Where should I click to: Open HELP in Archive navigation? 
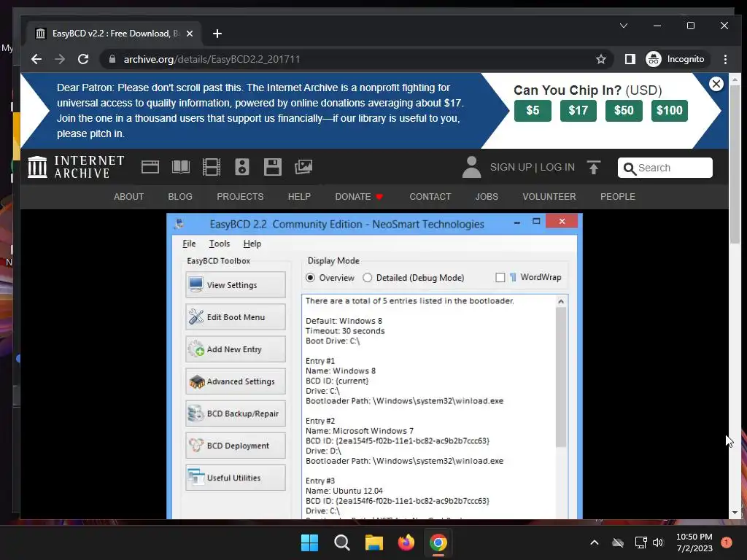pyautogui.click(x=299, y=197)
